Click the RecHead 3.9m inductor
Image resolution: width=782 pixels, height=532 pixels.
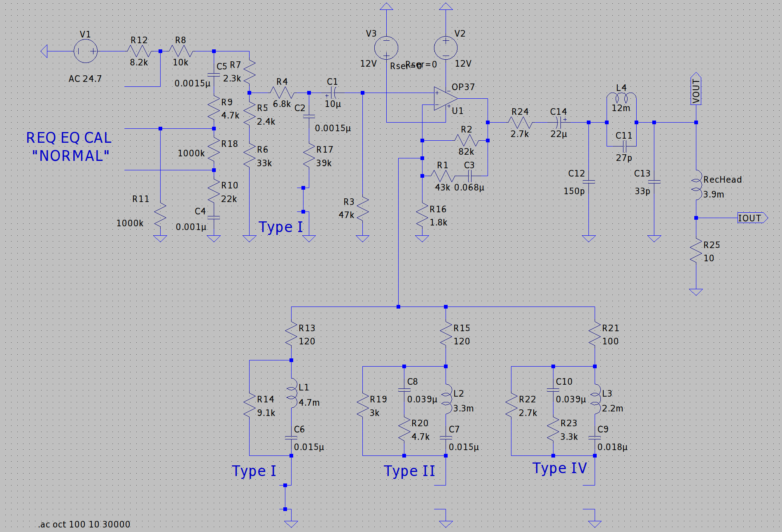pos(696,185)
